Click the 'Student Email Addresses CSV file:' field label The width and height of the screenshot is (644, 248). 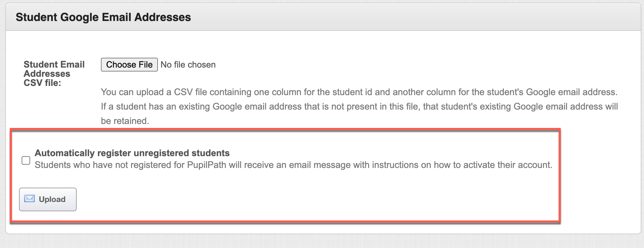(x=54, y=73)
